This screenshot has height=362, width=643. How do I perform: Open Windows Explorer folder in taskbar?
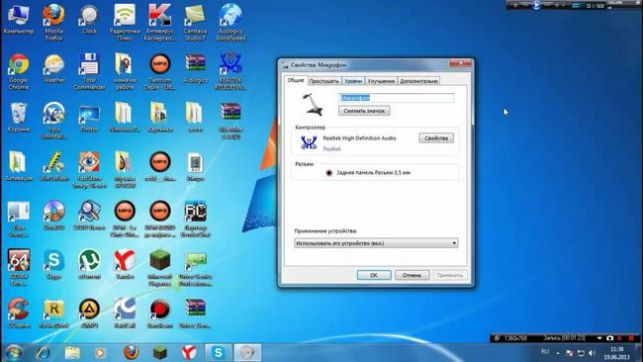[x=72, y=353]
